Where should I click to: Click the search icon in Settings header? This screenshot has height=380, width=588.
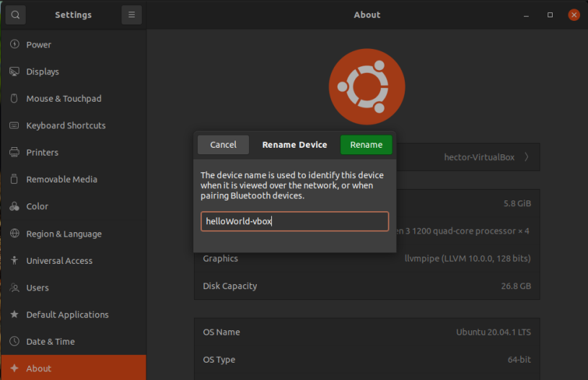(x=15, y=14)
